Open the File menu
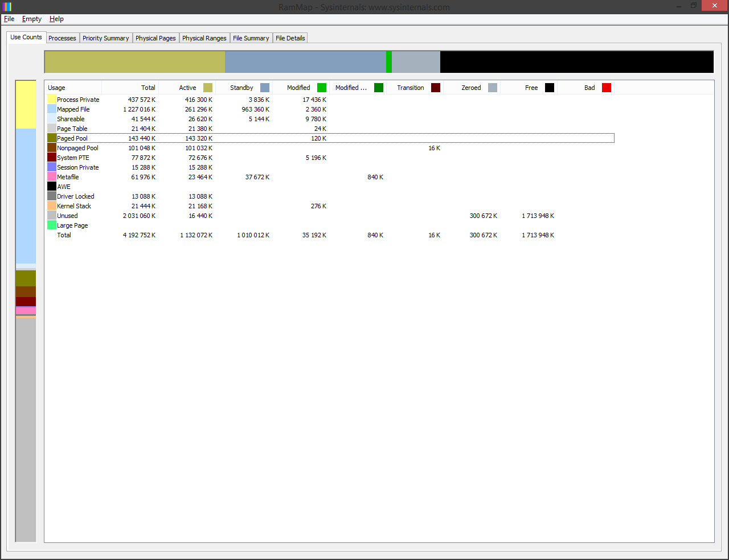 click(x=9, y=19)
